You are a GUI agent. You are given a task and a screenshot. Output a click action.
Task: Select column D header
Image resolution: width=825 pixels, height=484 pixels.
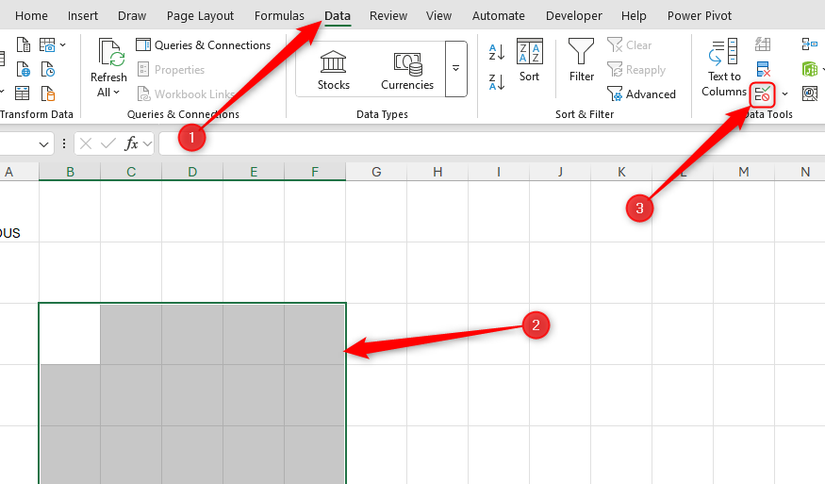click(x=193, y=172)
